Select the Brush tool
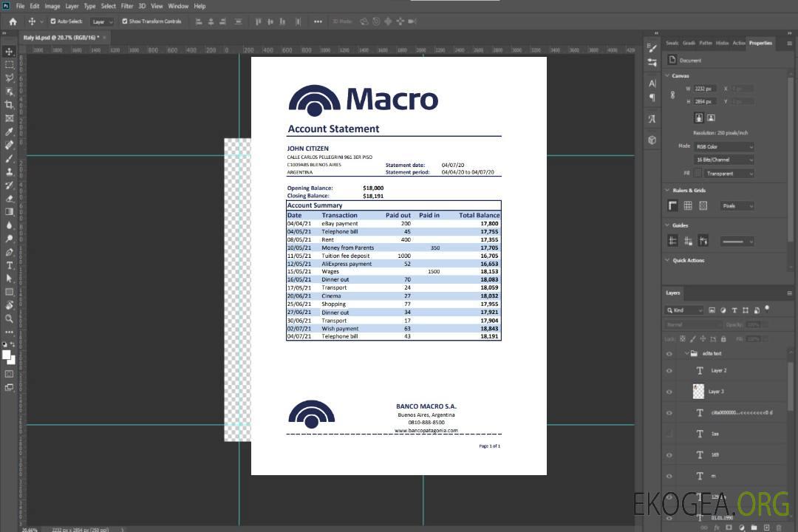 click(9, 158)
